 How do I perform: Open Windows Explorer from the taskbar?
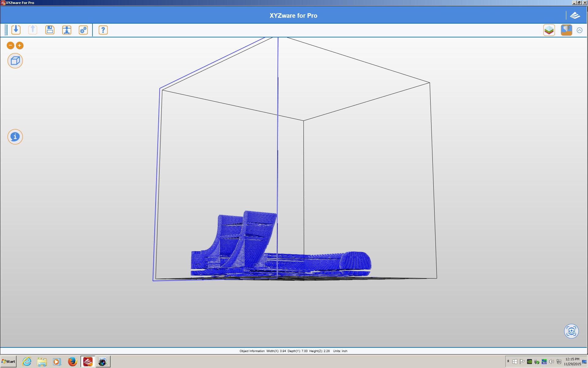(42, 362)
